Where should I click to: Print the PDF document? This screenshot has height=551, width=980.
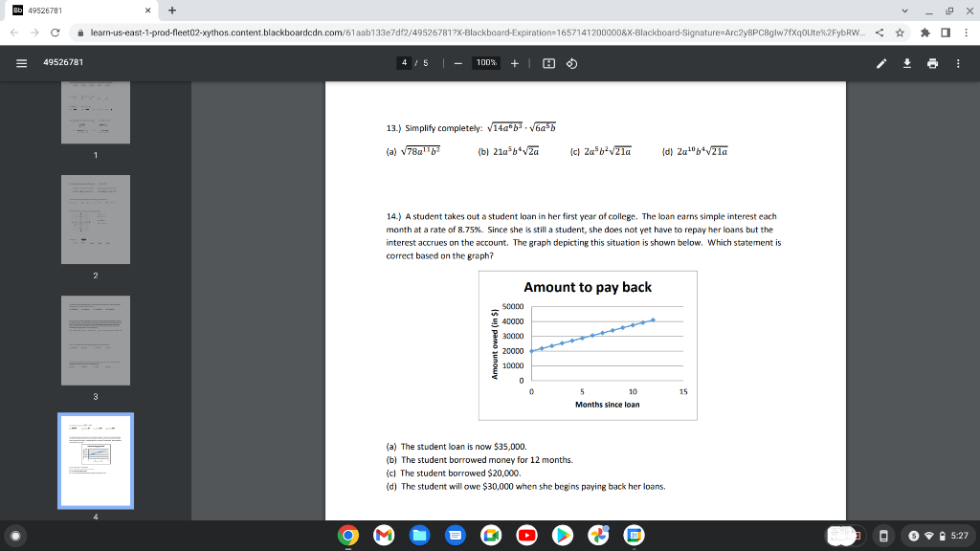(x=932, y=63)
